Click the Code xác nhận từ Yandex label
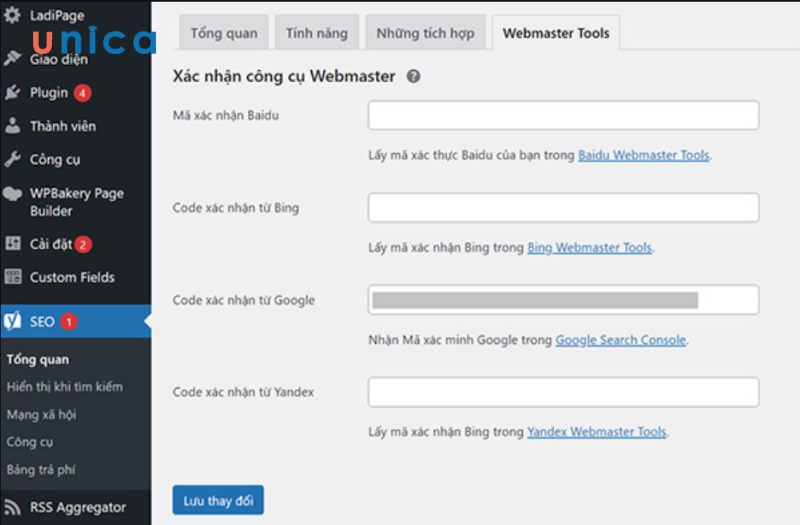Viewport: 800px width, 525px height. [x=243, y=392]
